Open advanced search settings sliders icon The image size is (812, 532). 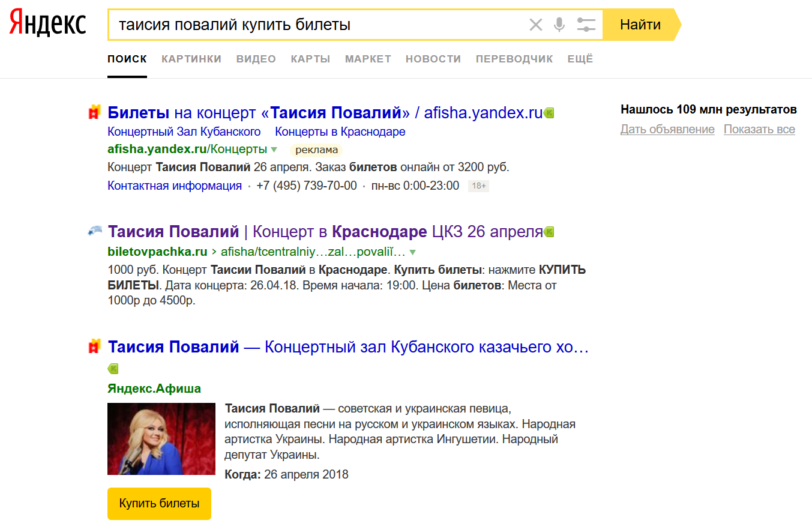[x=586, y=25]
